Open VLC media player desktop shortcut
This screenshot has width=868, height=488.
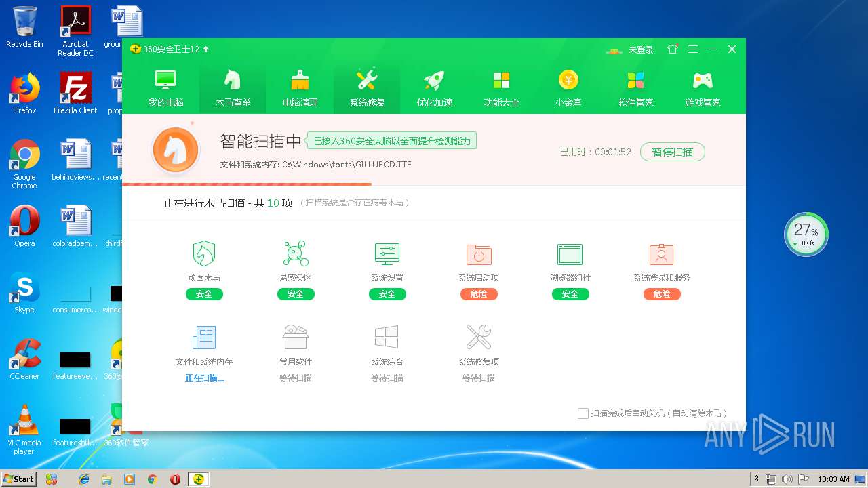[24, 430]
